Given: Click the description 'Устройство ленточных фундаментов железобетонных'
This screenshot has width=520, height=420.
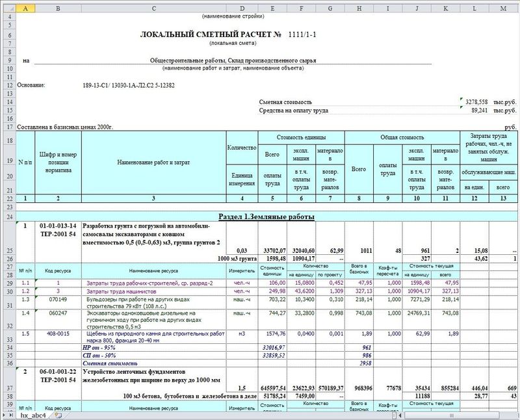Looking at the screenshot, I should (151, 376).
